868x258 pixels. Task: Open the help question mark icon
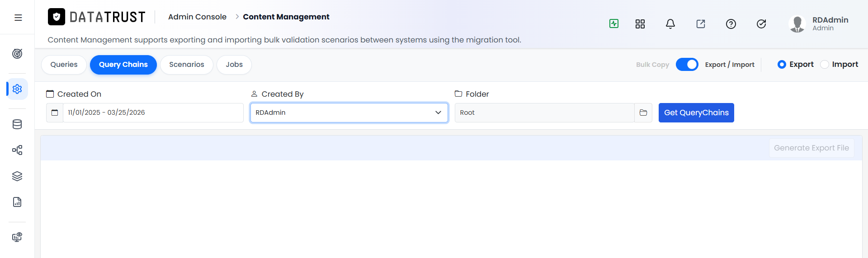(731, 24)
